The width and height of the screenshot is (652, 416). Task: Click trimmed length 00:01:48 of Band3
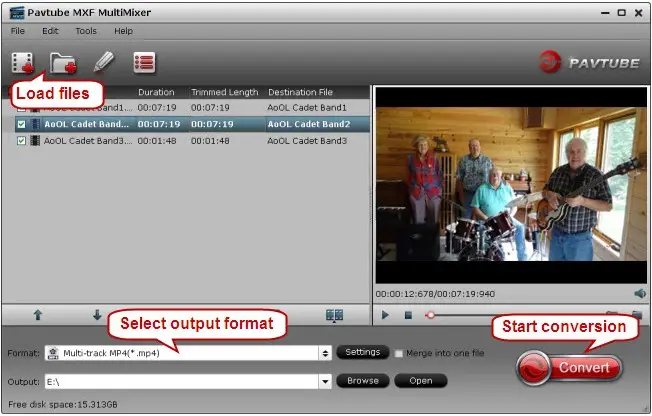pos(210,141)
